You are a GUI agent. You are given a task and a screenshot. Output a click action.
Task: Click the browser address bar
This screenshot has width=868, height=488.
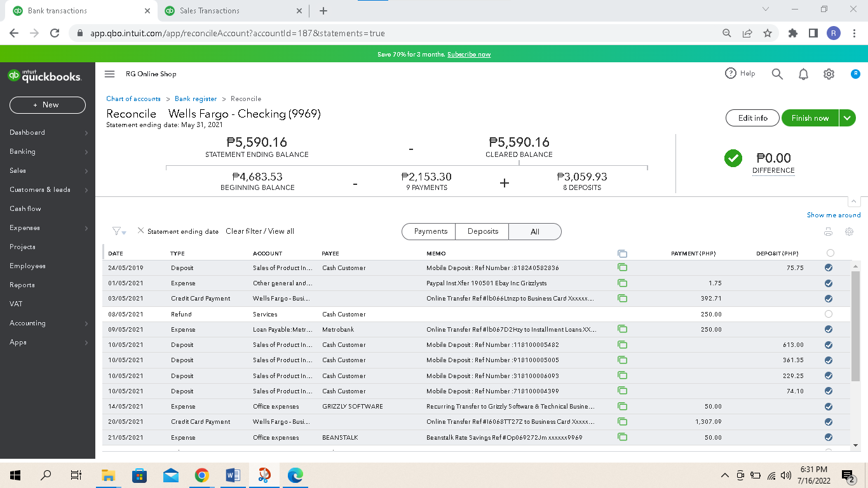pos(394,33)
